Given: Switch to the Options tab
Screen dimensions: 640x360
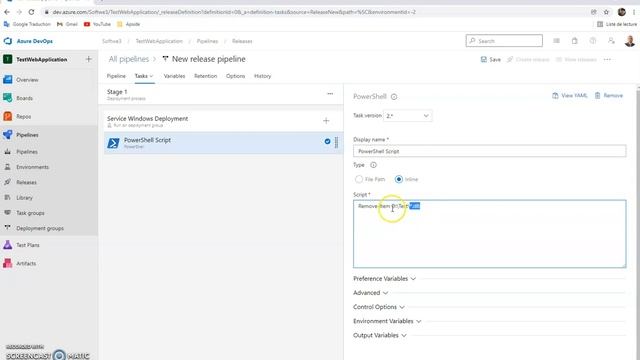Looking at the screenshot, I should (236, 76).
